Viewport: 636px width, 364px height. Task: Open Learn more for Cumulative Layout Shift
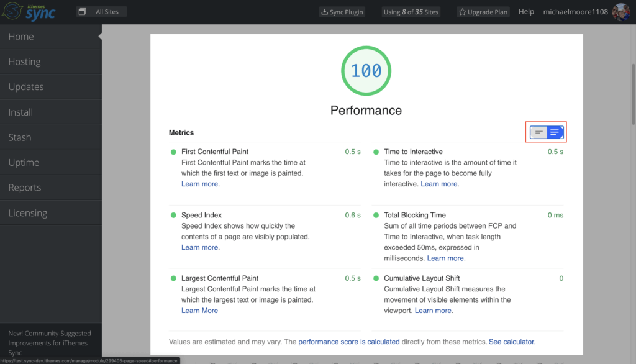pos(434,311)
